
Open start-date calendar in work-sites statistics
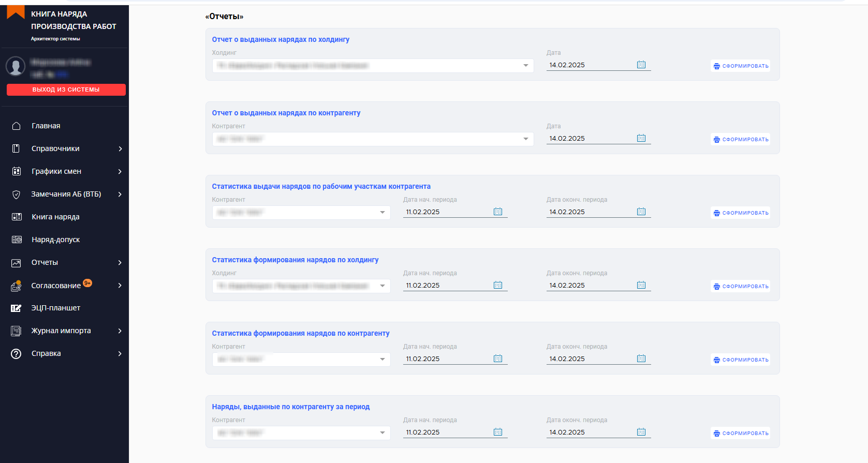(x=498, y=212)
